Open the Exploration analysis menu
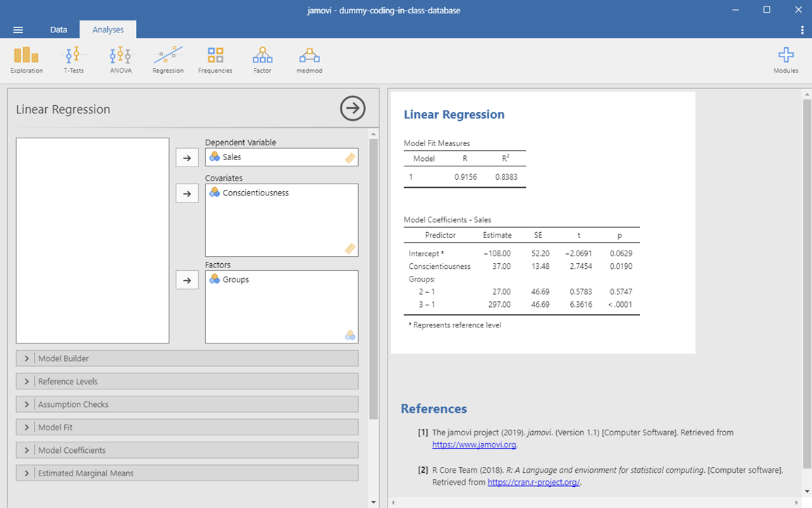812x508 pixels. tap(27, 60)
